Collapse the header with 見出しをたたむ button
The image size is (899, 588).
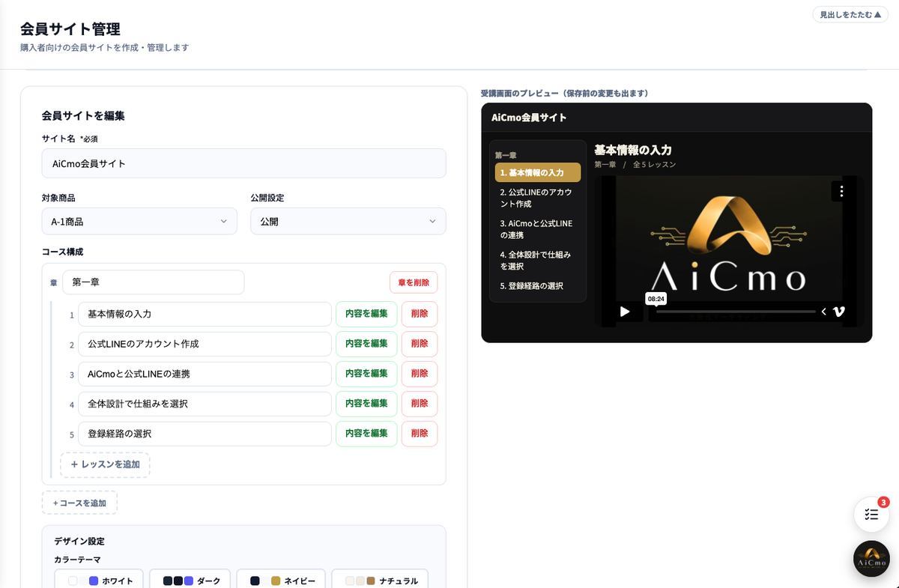point(850,14)
